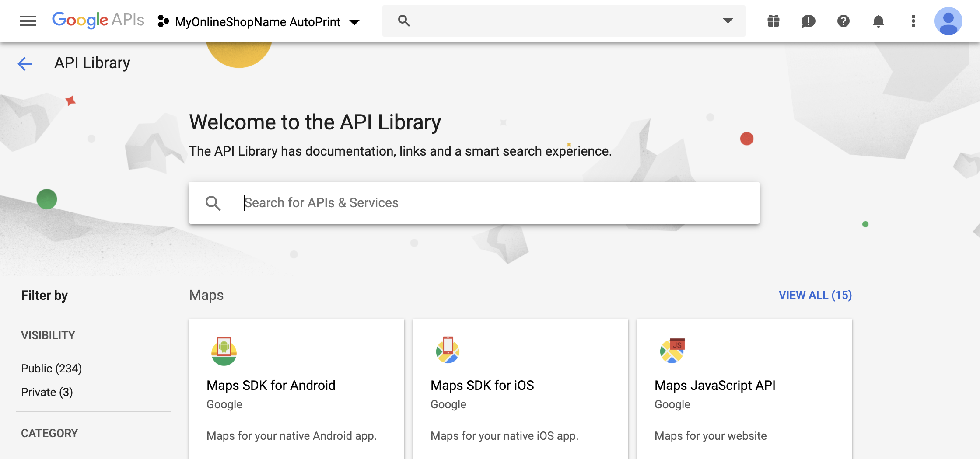980x459 pixels.
Task: Click the Maps JavaScript API icon
Action: pyautogui.click(x=672, y=351)
